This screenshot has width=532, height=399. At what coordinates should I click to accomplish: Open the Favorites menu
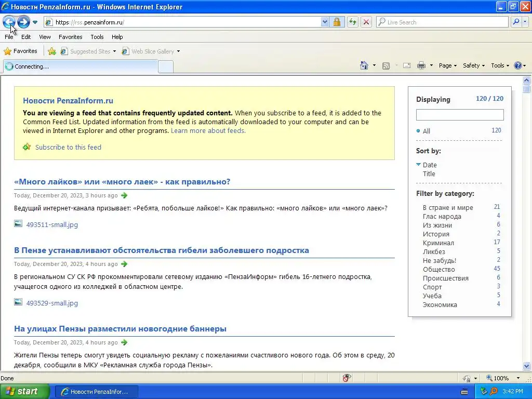pyautogui.click(x=70, y=37)
